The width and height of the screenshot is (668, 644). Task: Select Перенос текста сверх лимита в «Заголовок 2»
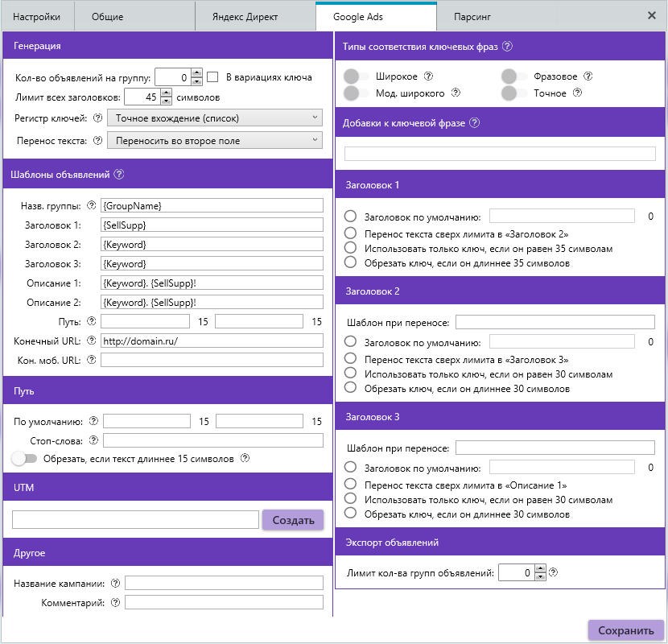point(350,233)
